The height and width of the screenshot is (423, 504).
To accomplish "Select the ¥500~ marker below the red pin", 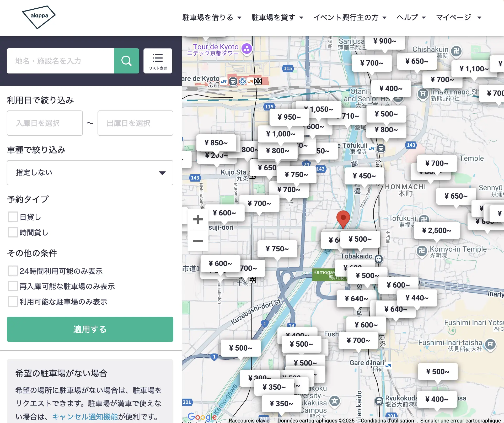I will (x=360, y=239).
